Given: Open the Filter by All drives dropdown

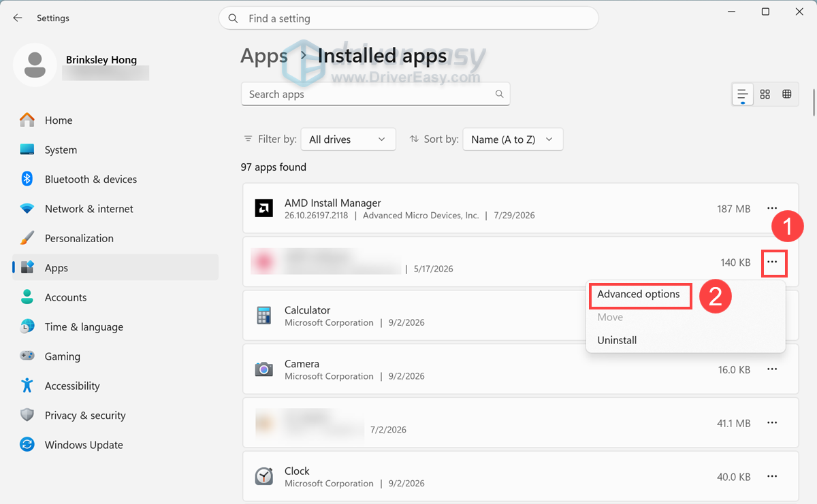Looking at the screenshot, I should click(348, 139).
